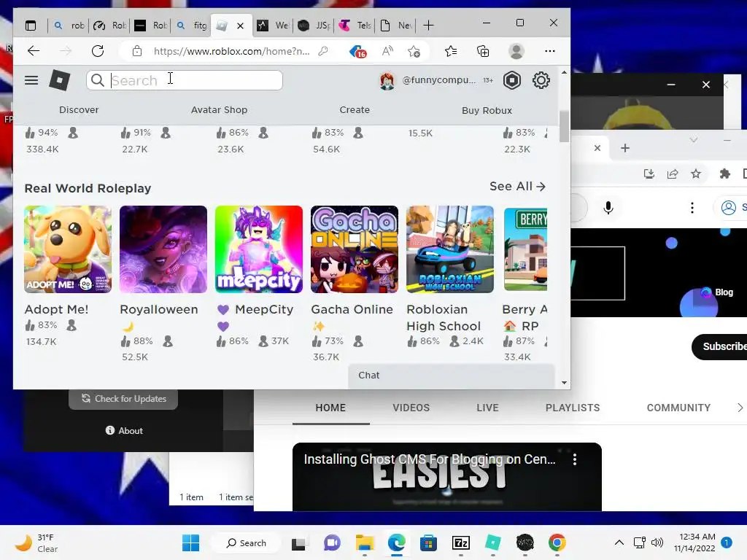This screenshot has width=747, height=560.
Task: Open the Roblox hamburger navigation menu
Action: click(31, 80)
